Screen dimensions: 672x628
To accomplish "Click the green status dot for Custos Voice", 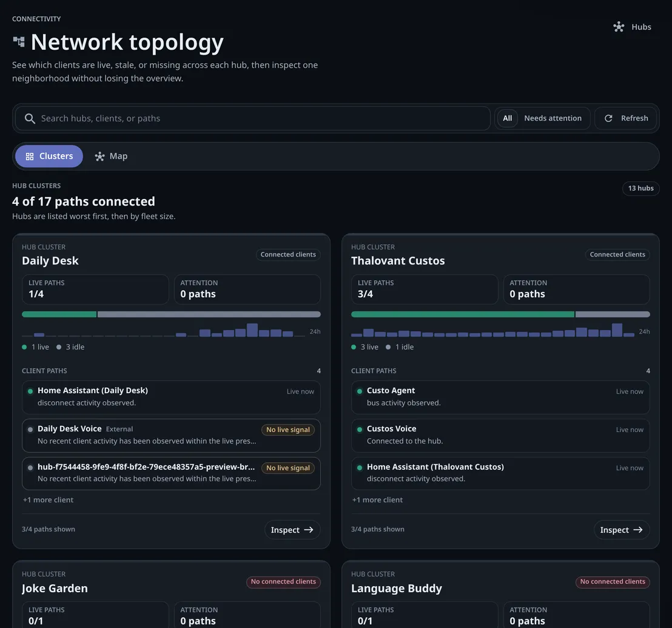I will pos(359,429).
